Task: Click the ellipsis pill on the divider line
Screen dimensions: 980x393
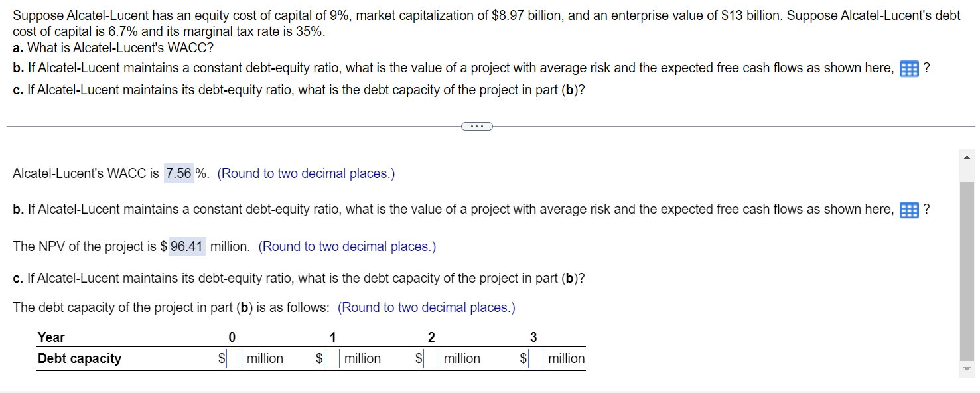Action: pyautogui.click(x=477, y=126)
